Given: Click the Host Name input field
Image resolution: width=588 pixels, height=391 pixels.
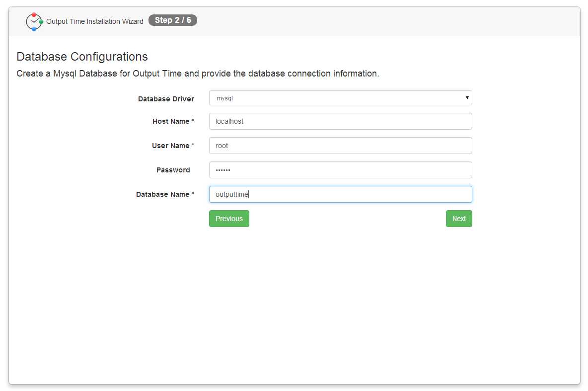Looking at the screenshot, I should [x=341, y=121].
